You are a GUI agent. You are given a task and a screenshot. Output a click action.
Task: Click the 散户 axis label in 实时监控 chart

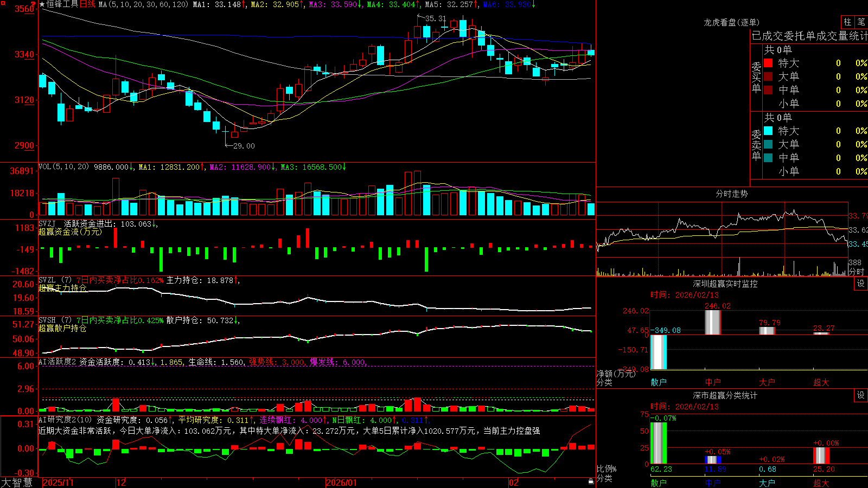[659, 382]
